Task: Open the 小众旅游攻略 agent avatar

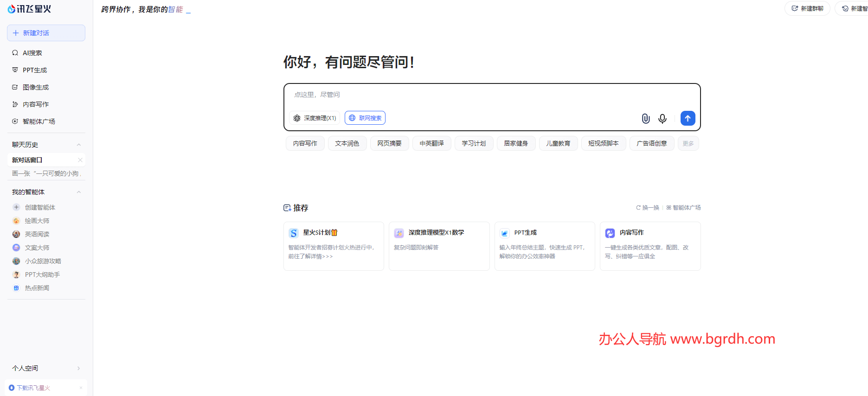Action: pyautogui.click(x=16, y=261)
